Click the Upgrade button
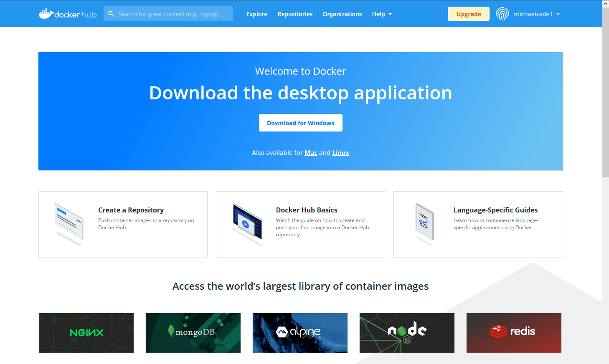The width and height of the screenshot is (609, 364). pos(468,14)
